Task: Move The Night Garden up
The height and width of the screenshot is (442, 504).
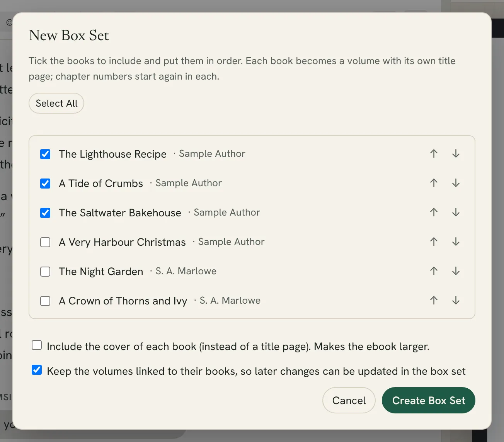Action: (x=434, y=271)
